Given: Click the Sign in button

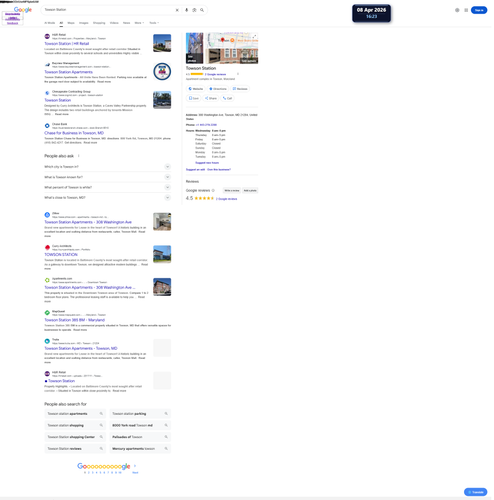Looking at the screenshot, I should pos(479,10).
